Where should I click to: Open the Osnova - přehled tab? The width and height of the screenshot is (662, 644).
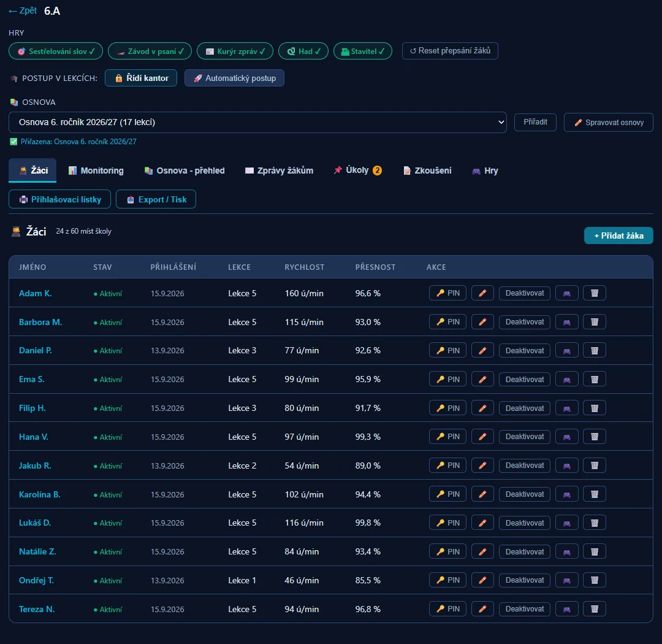tap(185, 171)
